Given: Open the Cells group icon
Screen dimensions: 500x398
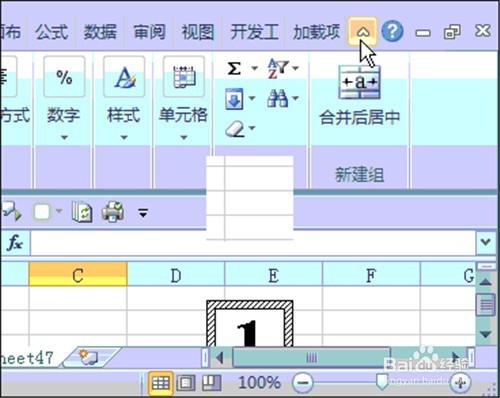Looking at the screenshot, I should (x=184, y=77).
